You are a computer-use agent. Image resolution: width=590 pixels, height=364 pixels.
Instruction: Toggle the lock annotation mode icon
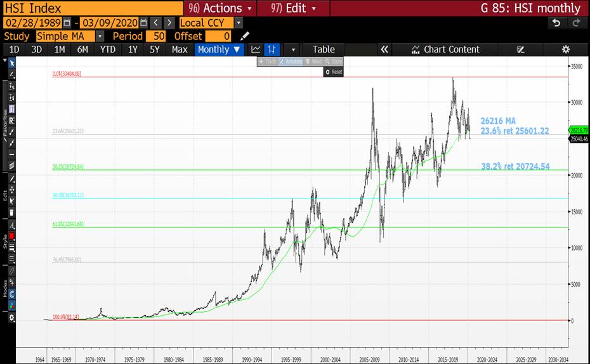pyautogui.click(x=11, y=282)
